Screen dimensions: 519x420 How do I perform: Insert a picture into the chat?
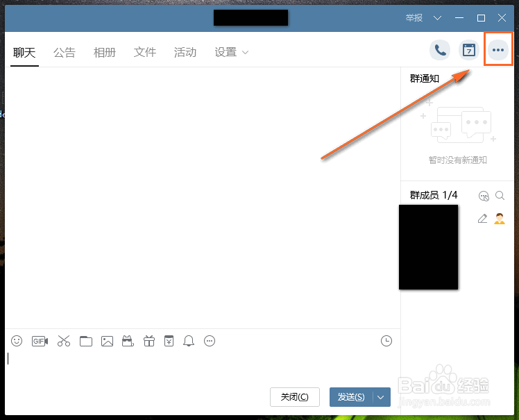click(x=107, y=341)
